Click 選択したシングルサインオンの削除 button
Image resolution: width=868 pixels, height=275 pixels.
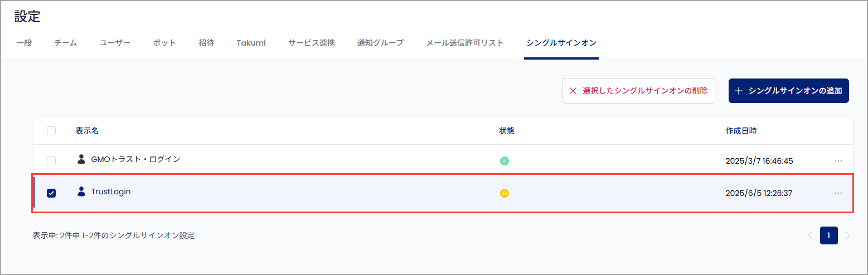pyautogui.click(x=639, y=91)
